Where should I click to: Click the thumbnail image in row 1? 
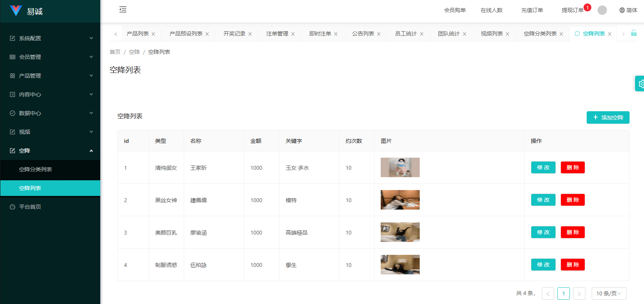pyautogui.click(x=400, y=167)
